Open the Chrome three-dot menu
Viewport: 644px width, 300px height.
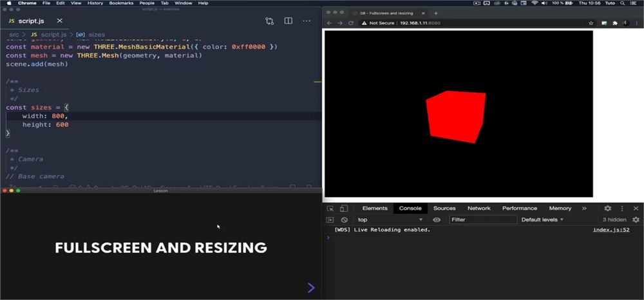tap(637, 23)
